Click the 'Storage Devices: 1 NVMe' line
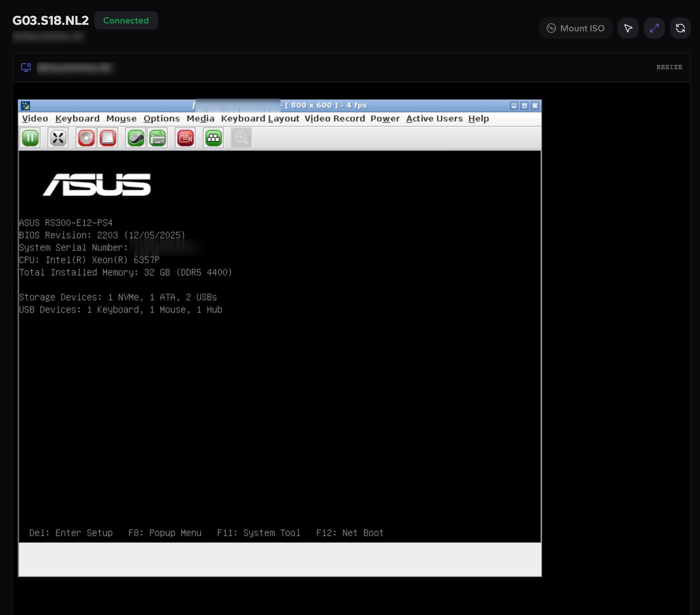 pyautogui.click(x=118, y=297)
